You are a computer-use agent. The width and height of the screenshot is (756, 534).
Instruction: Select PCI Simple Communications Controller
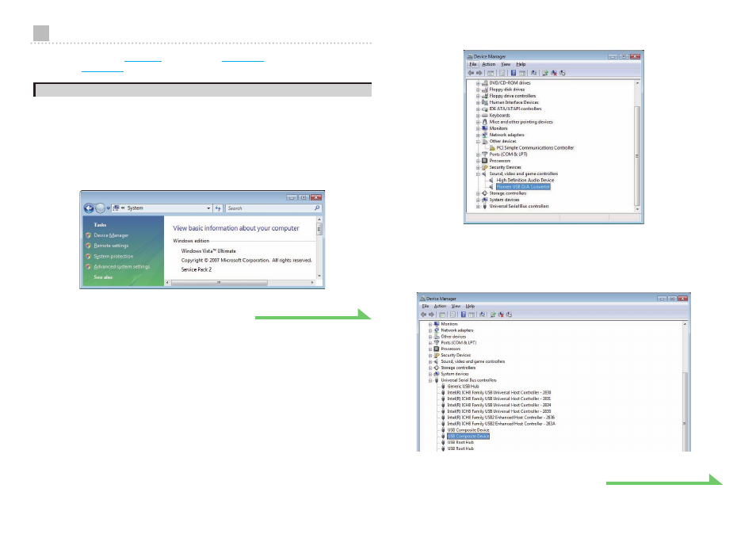click(x=535, y=148)
